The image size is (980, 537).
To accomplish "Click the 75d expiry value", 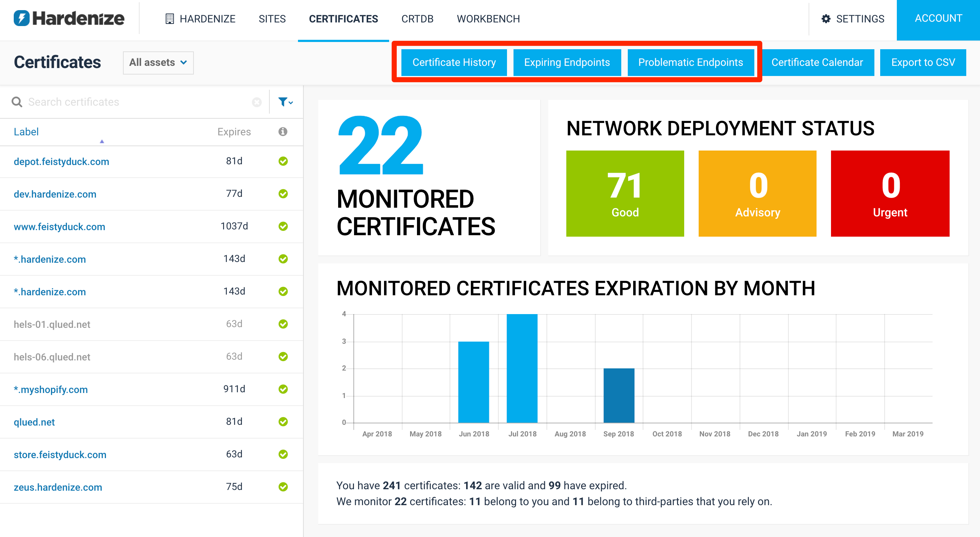I will click(x=234, y=487).
